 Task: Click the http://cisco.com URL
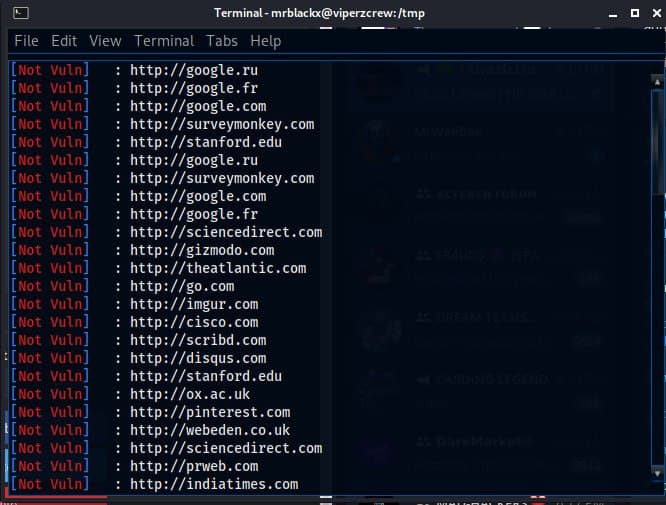[x=193, y=322]
